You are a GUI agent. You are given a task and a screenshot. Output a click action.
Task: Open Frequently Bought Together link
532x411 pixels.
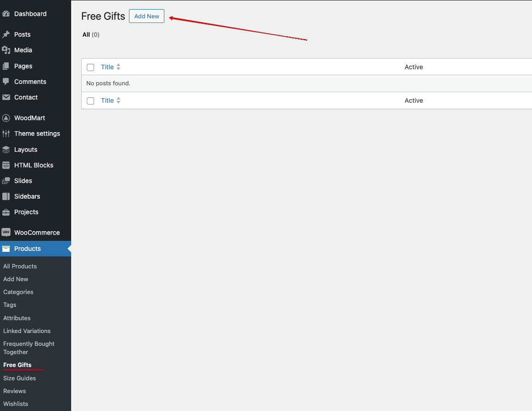click(x=29, y=348)
